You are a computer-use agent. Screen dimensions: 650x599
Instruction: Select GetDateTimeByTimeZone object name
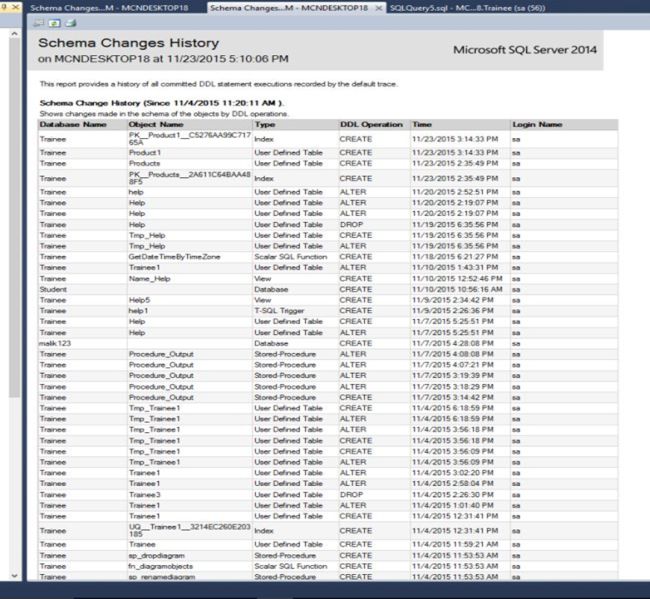click(x=174, y=257)
